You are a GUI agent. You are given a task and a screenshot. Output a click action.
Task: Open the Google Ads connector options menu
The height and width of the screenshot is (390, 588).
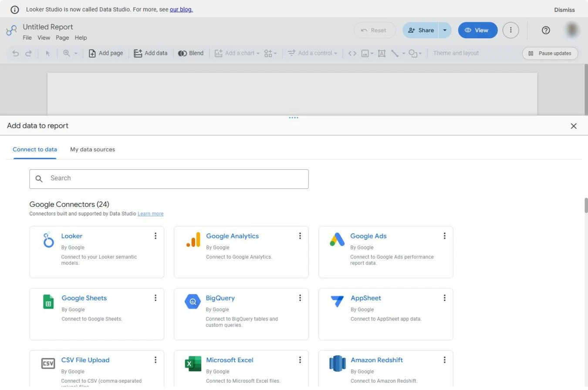tap(444, 236)
